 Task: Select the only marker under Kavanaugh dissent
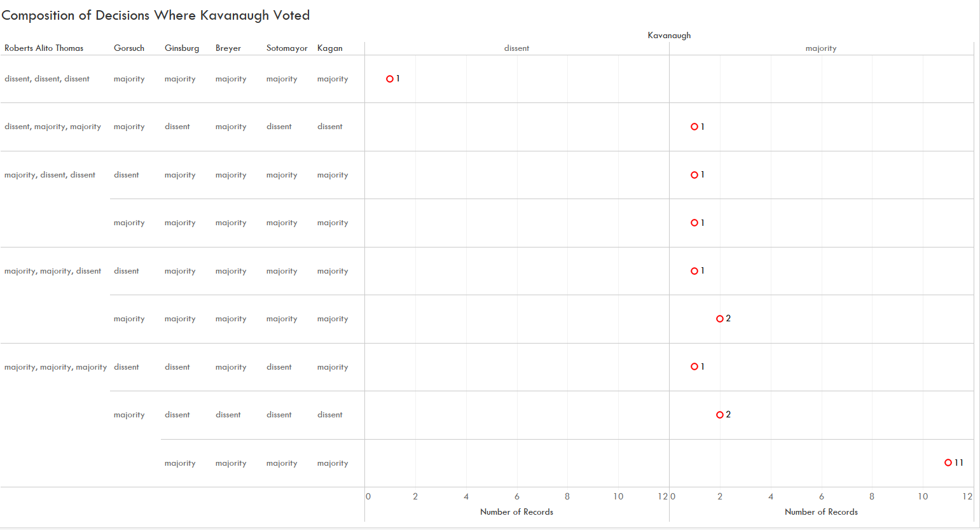[x=390, y=79]
